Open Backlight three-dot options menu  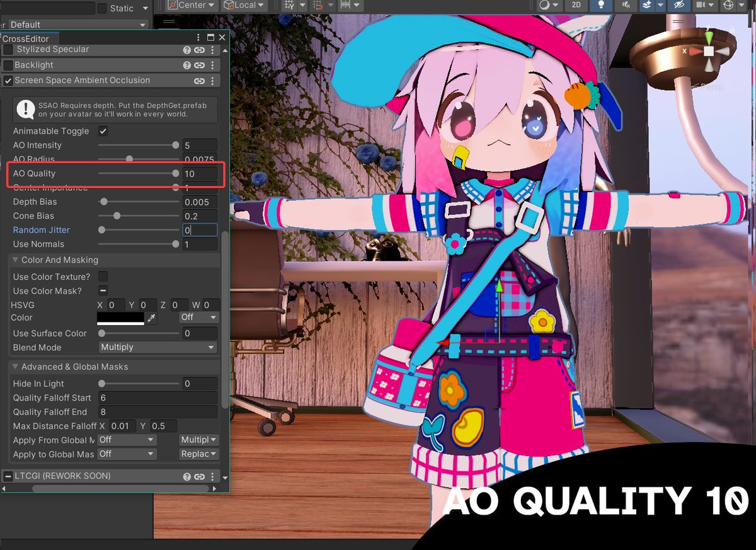tap(212, 66)
